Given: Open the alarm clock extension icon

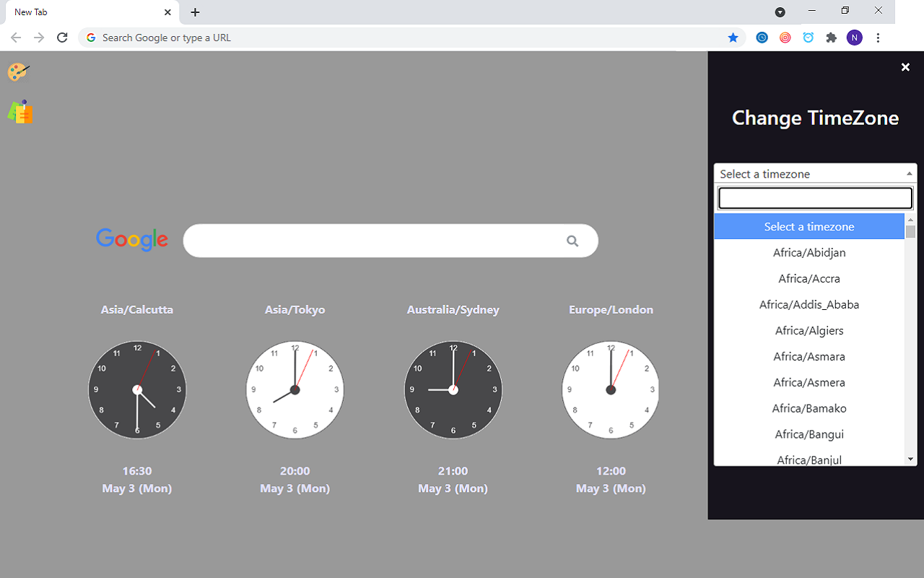Looking at the screenshot, I should [x=808, y=37].
